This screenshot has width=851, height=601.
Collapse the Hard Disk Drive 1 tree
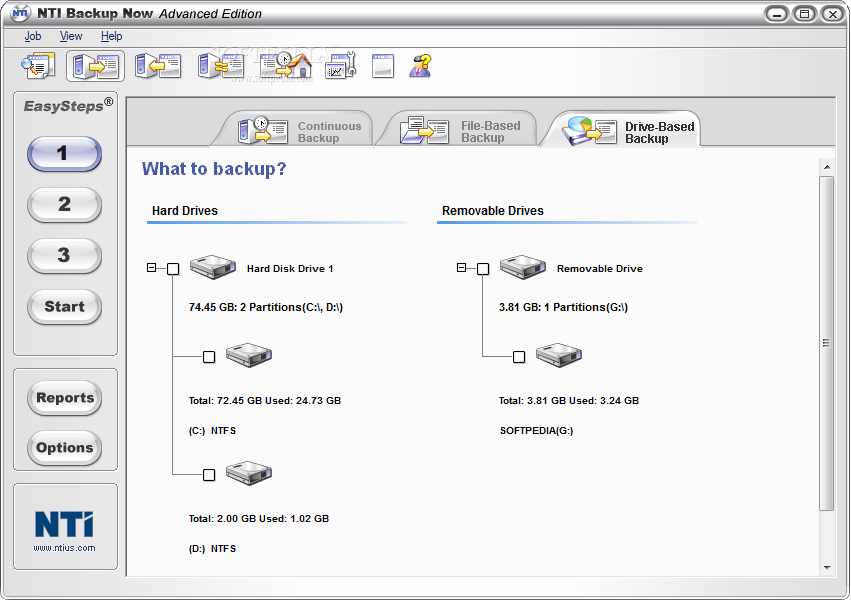point(151,268)
